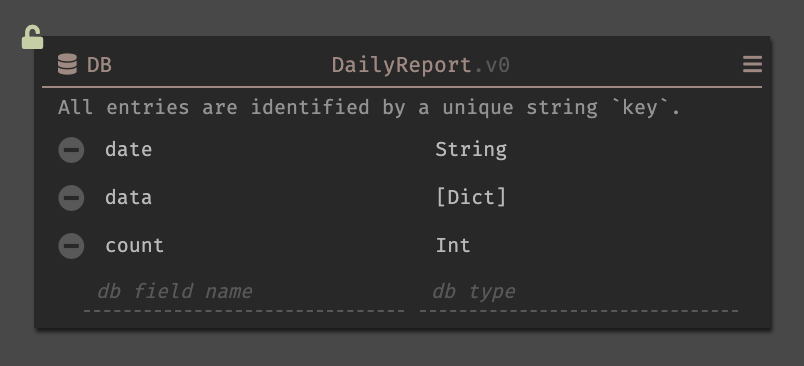Open the hamburger menu on DailyReport
Screen dimensions: 804x366
[752, 65]
